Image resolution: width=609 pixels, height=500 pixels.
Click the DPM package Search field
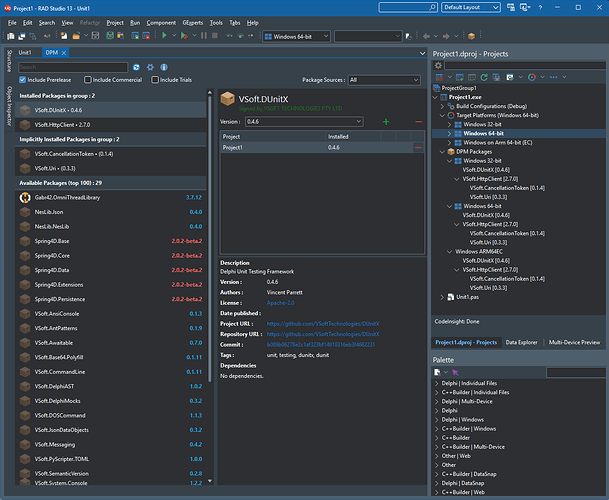(x=73, y=67)
